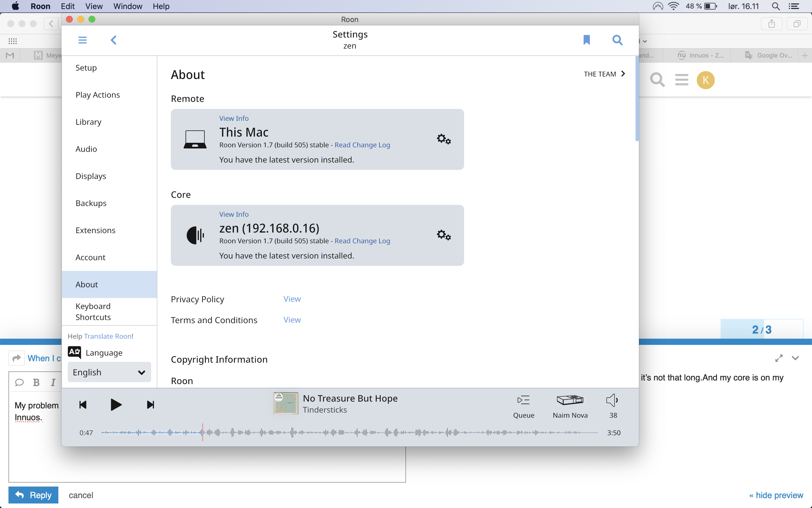Apply bold formatting in reply editor
The width and height of the screenshot is (812, 508).
pos(36,382)
